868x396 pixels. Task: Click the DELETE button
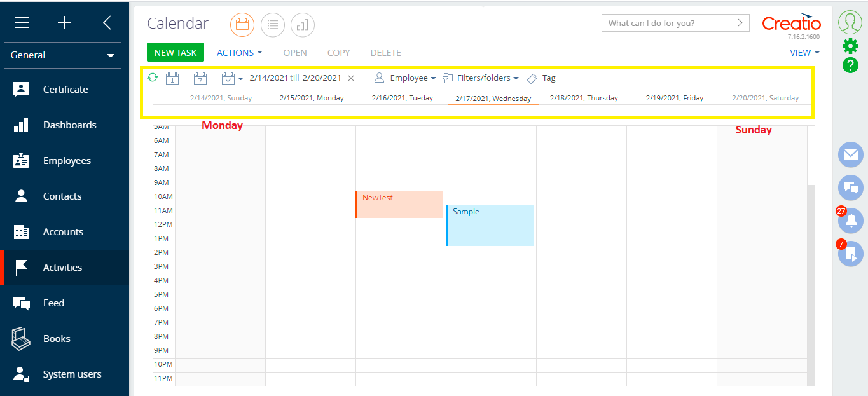pos(385,53)
